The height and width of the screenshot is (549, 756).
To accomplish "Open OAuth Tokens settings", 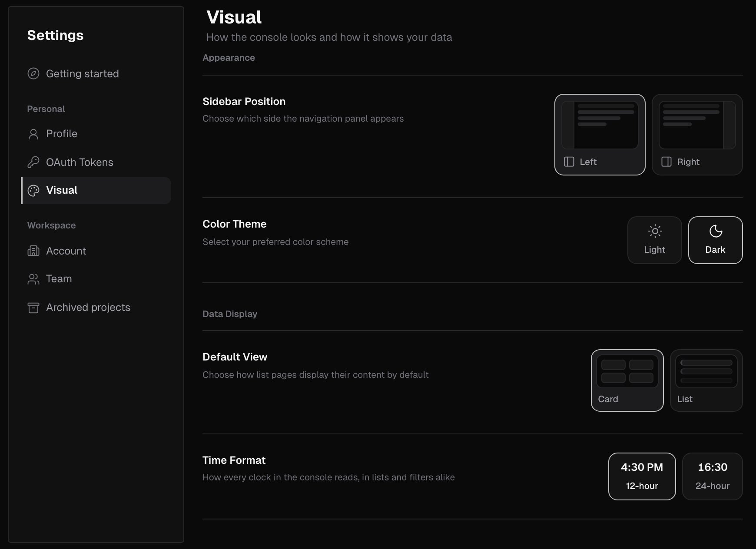I will [96, 162].
